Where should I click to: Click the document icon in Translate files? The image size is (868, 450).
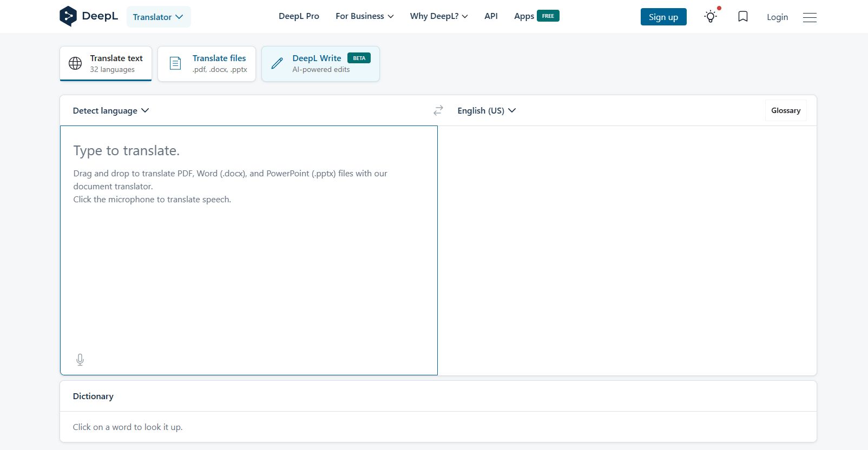point(175,63)
